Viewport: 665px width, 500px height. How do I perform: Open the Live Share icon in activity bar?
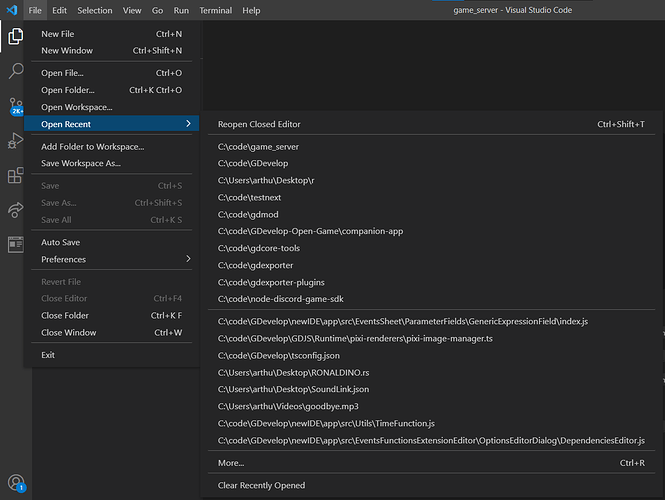[16, 210]
